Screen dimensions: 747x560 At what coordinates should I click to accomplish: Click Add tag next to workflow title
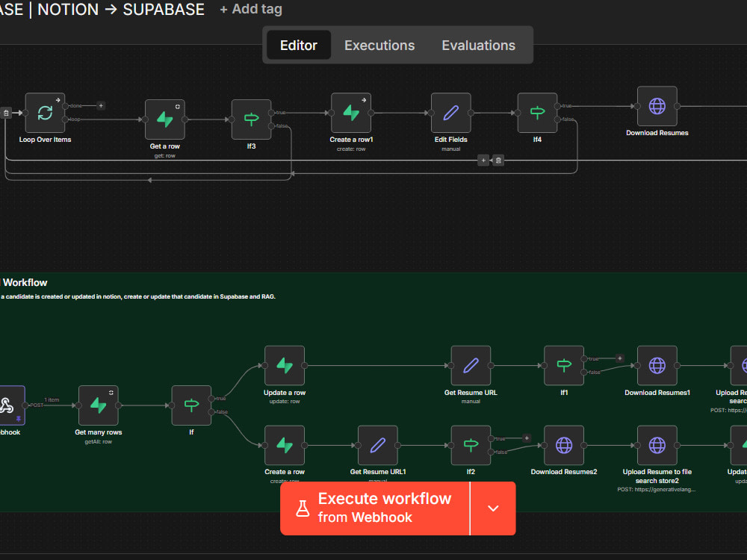click(x=251, y=9)
